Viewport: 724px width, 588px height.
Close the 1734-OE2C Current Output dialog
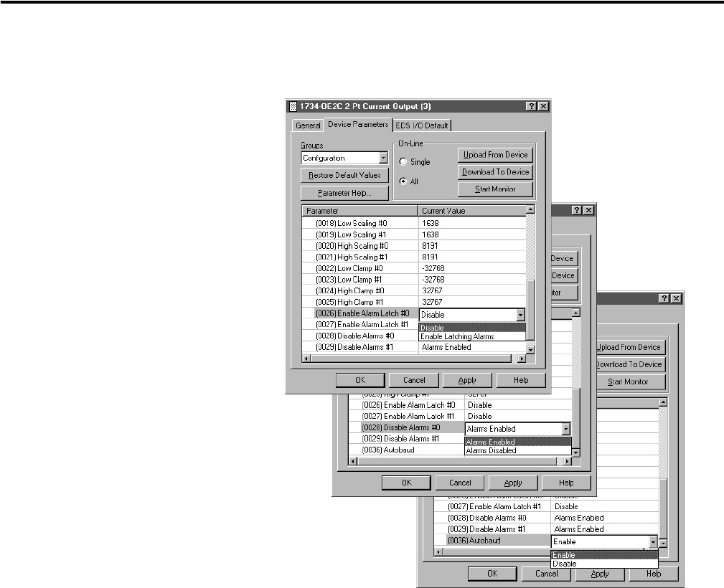coord(542,106)
